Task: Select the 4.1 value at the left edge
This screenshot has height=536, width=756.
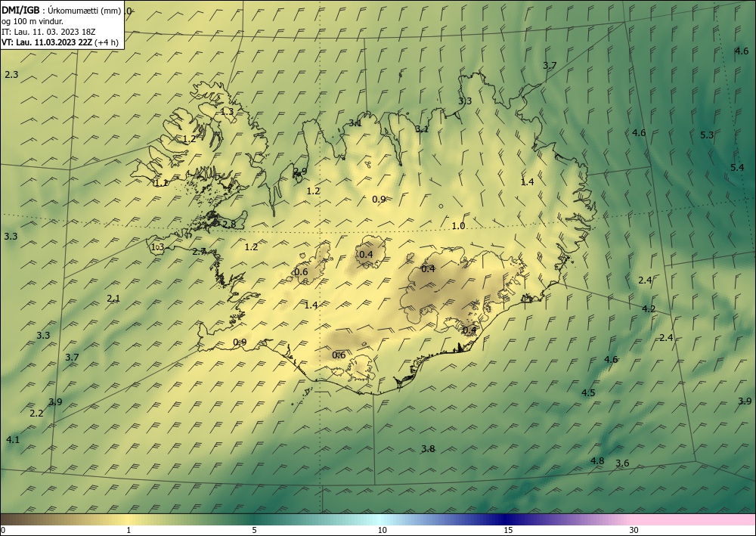Action: pos(13,439)
